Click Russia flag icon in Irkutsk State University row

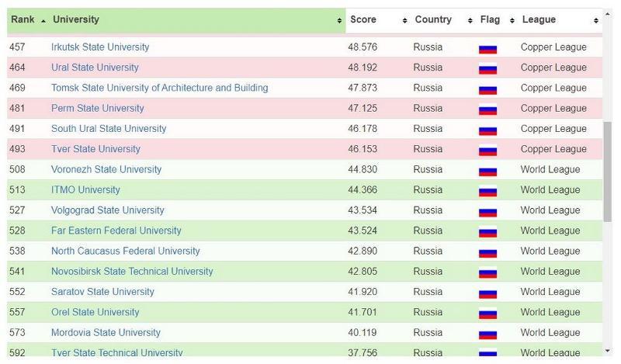487,48
